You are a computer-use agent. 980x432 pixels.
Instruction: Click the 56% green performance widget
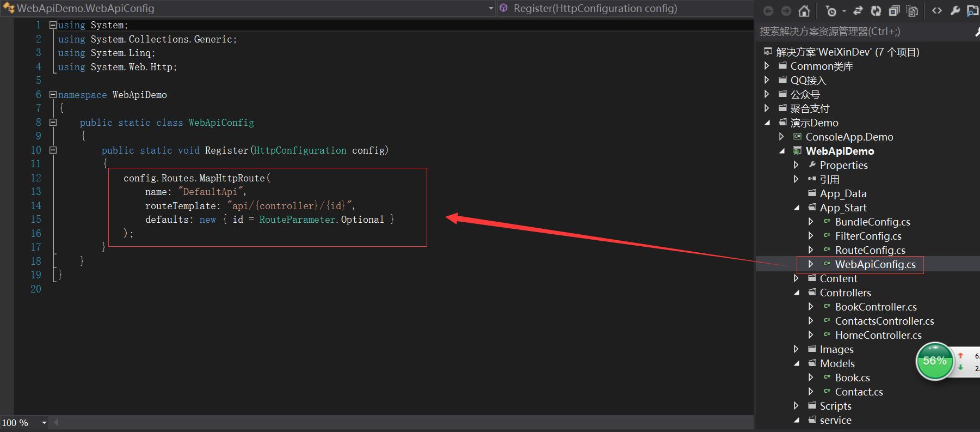pos(935,361)
